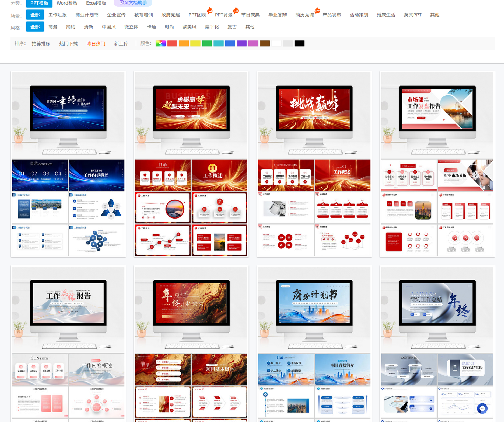The height and width of the screenshot is (422, 504).
Task: Pick the light gray color swatch
Action: (x=288, y=43)
